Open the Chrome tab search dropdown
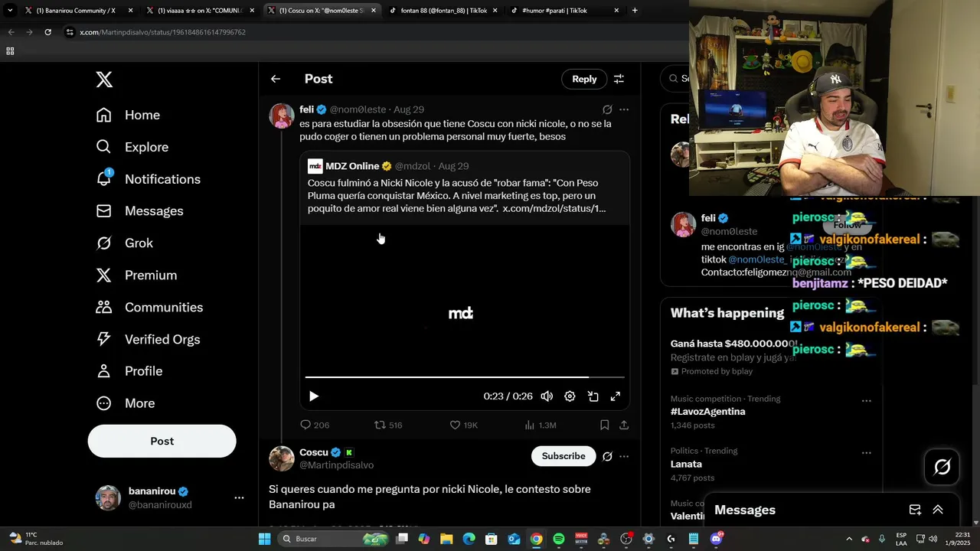 pos(10,11)
